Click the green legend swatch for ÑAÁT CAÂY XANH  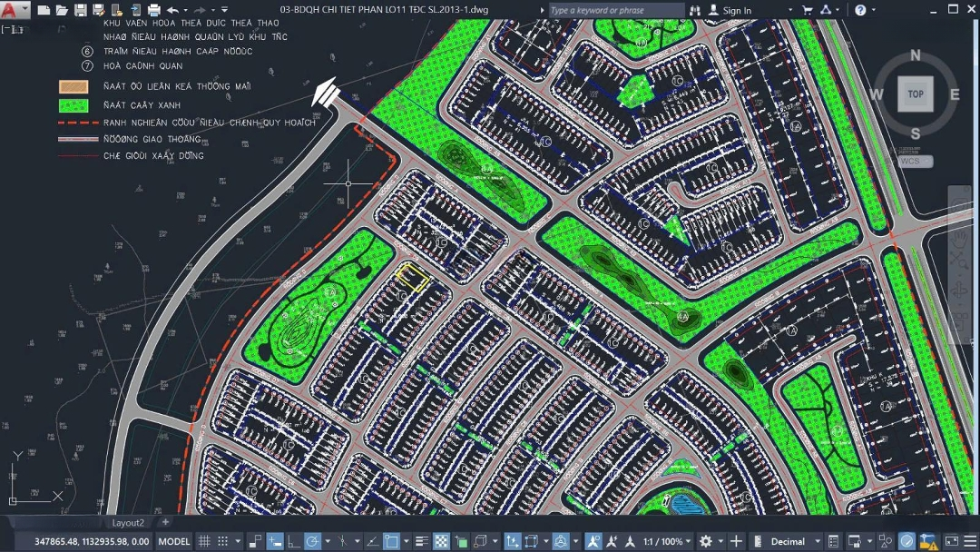[73, 105]
